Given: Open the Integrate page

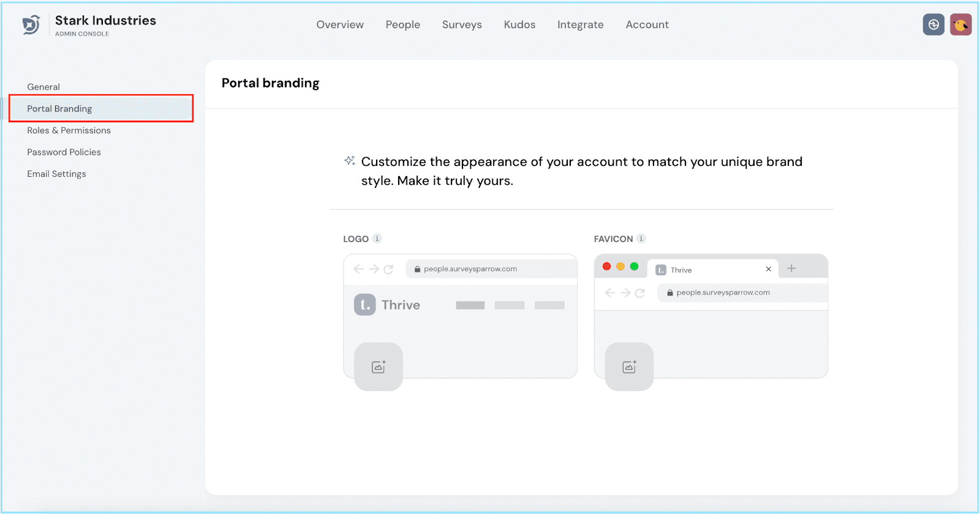Looking at the screenshot, I should (580, 24).
